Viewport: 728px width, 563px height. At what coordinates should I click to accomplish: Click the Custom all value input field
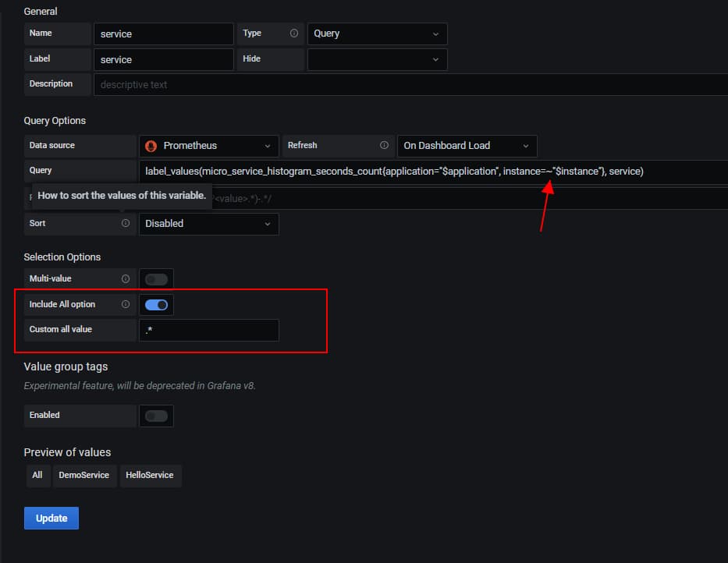click(x=208, y=330)
